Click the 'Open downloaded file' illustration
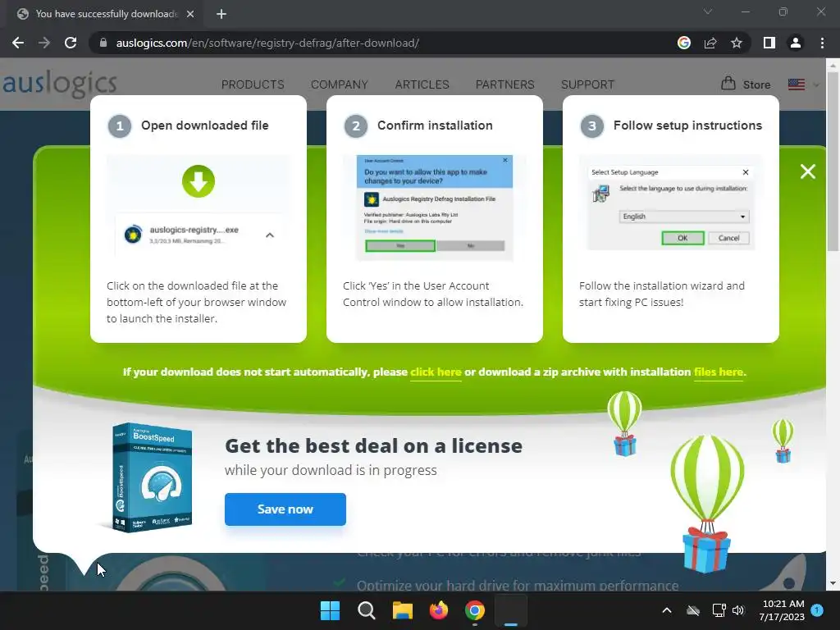840x630 pixels. tap(199, 208)
